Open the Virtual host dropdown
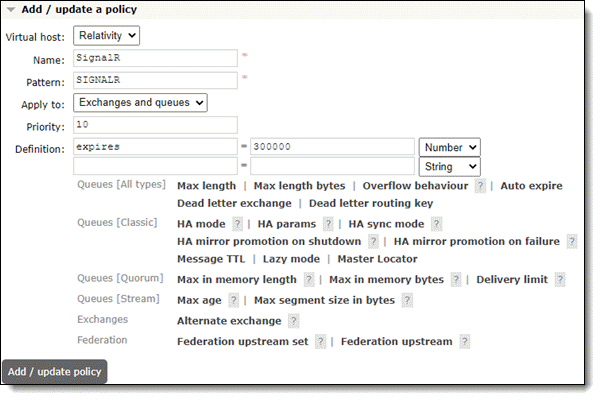 [106, 36]
